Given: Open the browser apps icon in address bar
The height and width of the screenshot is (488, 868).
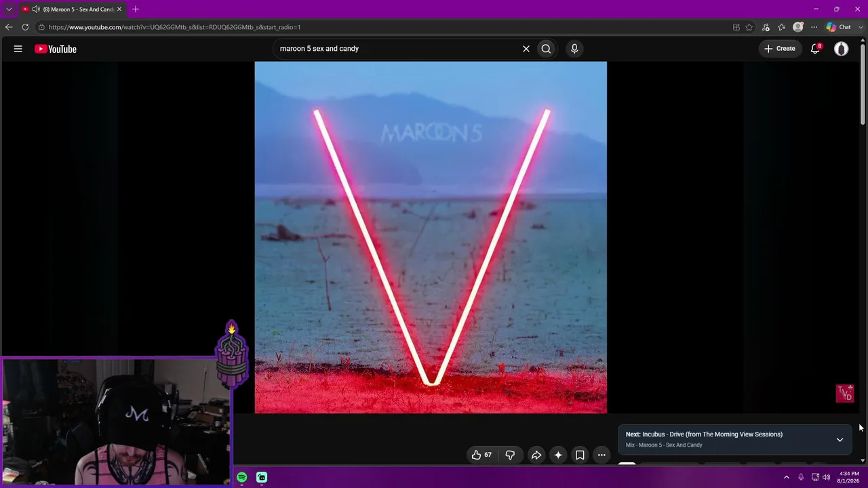Looking at the screenshot, I should click(x=736, y=27).
